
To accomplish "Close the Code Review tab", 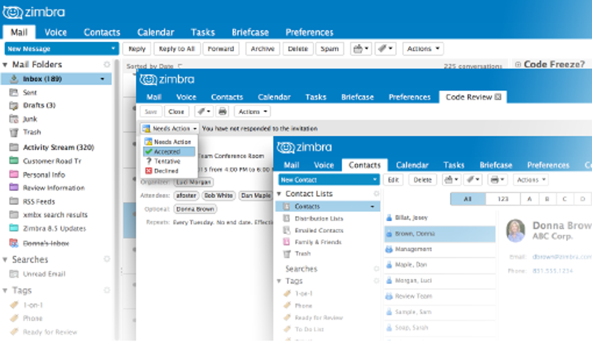I will point(498,97).
